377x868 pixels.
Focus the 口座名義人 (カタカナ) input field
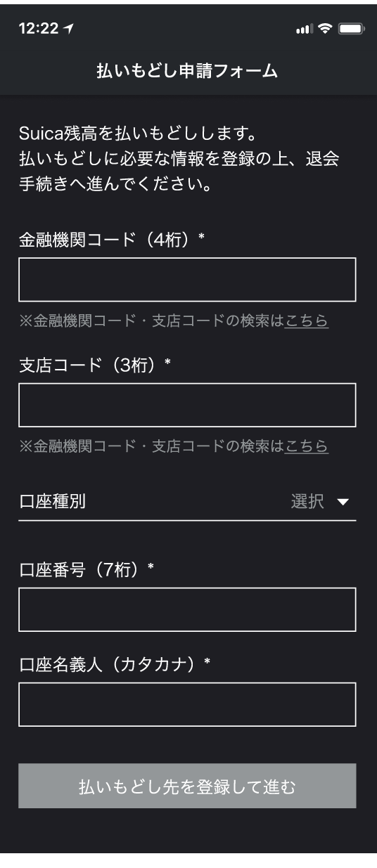pos(187,704)
